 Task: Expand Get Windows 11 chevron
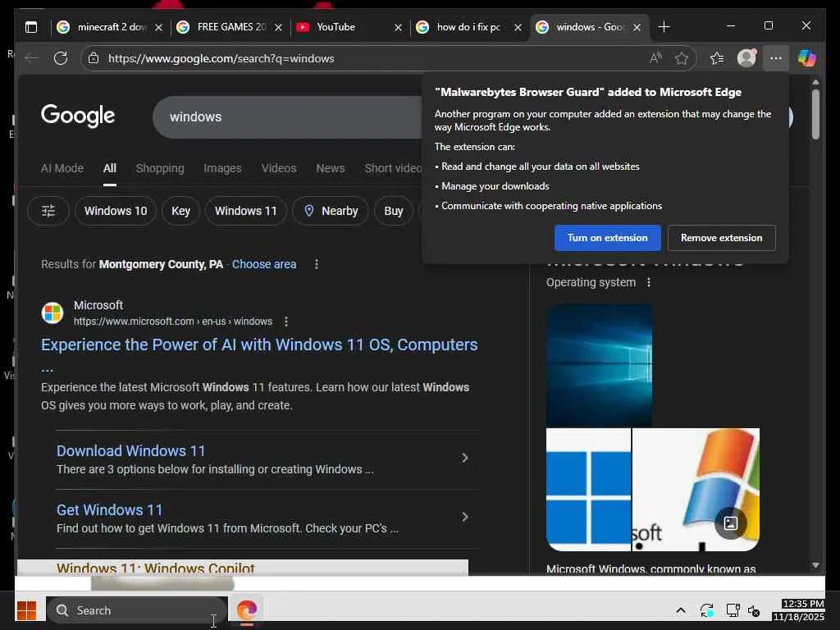464,517
